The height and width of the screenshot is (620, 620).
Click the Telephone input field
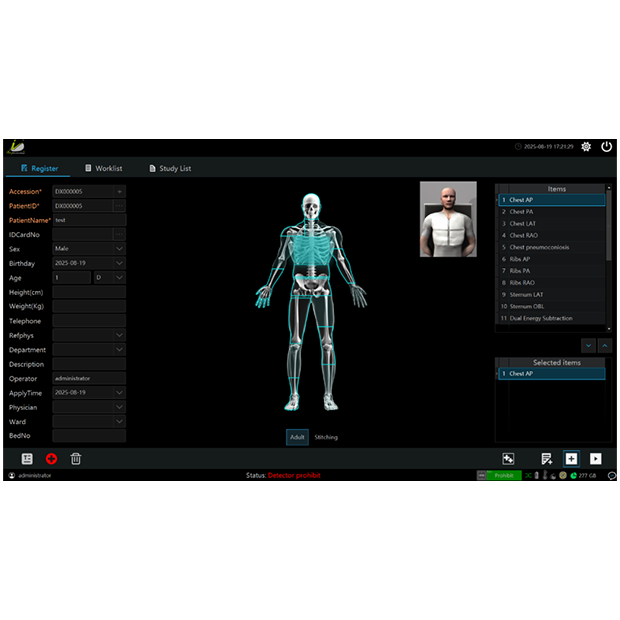89,321
